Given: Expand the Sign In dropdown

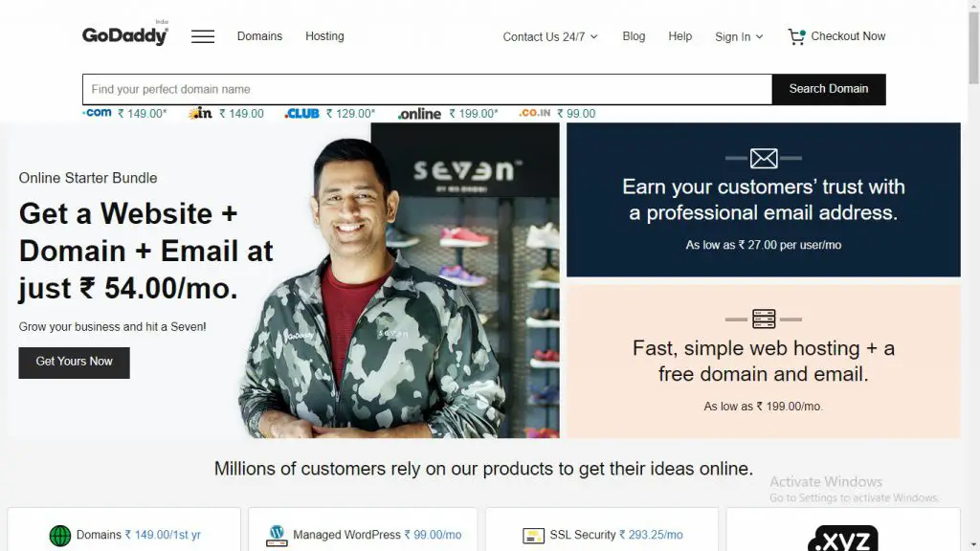Looking at the screenshot, I should [739, 37].
